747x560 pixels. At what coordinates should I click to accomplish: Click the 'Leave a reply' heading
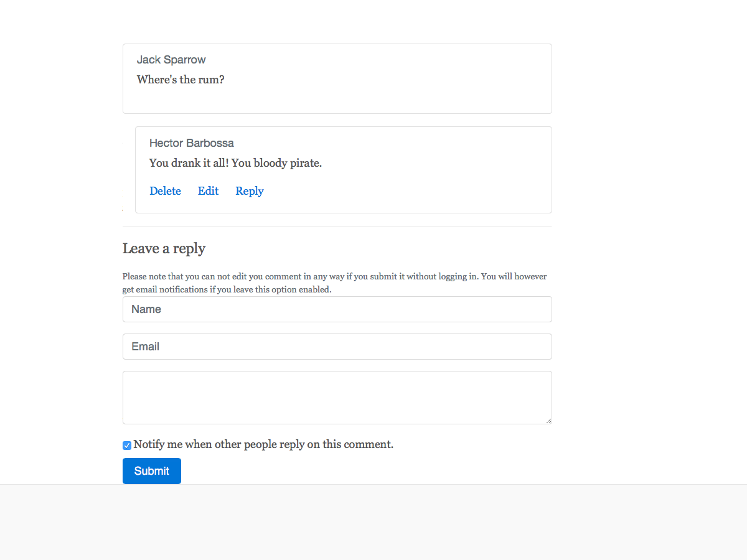tap(164, 248)
